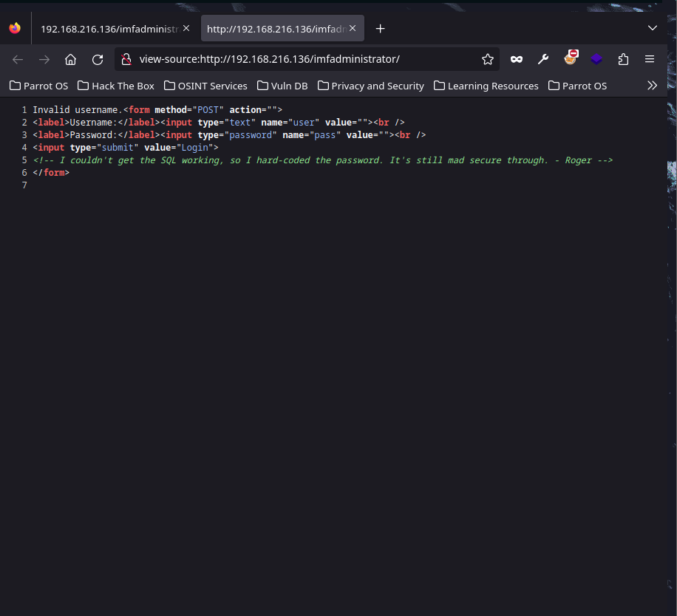Open a new tab with plus
677x616 pixels.
[380, 29]
